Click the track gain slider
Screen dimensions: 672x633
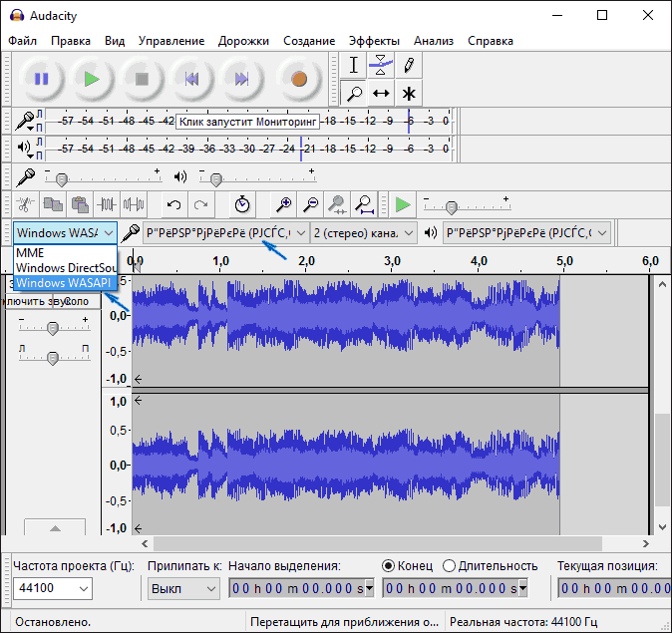(53, 327)
